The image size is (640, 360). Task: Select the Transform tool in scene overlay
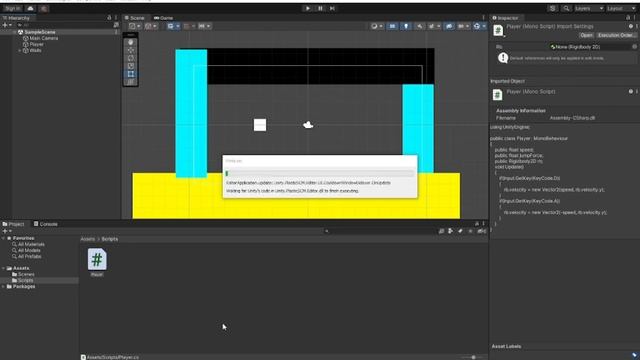(131, 82)
